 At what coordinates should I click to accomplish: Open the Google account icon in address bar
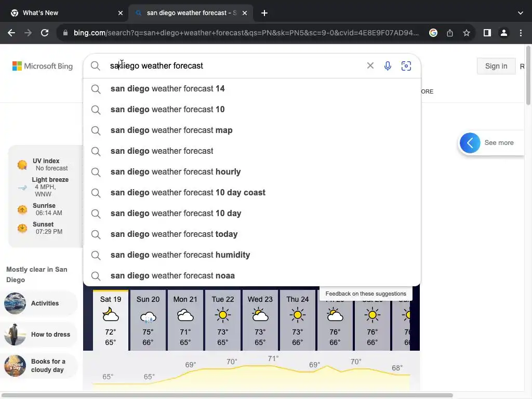click(x=433, y=33)
